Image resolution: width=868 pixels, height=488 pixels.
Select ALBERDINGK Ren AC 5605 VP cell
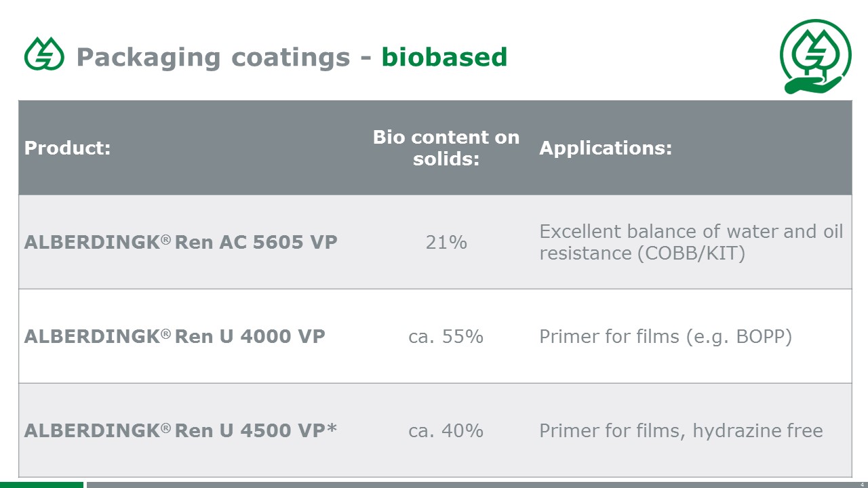click(x=180, y=242)
